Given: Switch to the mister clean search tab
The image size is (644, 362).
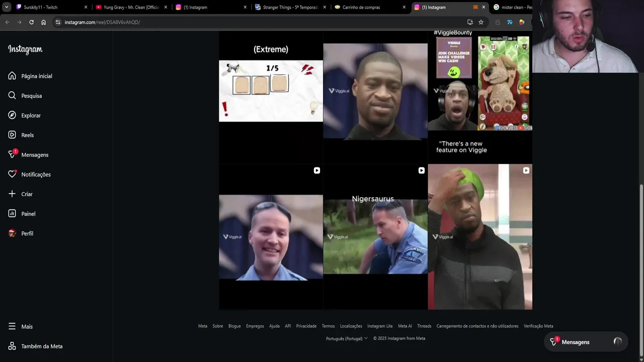Looking at the screenshot, I should pyautogui.click(x=512, y=7).
